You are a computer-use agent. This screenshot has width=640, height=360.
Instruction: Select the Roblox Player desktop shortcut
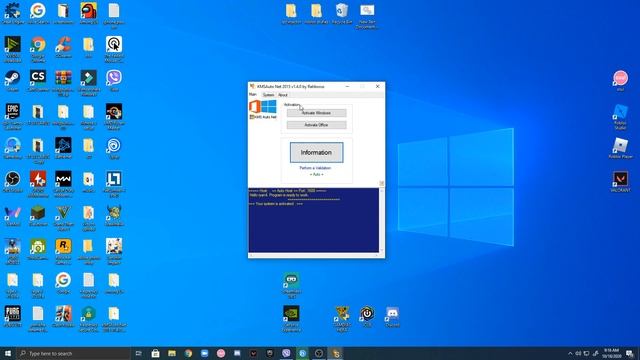620,148
